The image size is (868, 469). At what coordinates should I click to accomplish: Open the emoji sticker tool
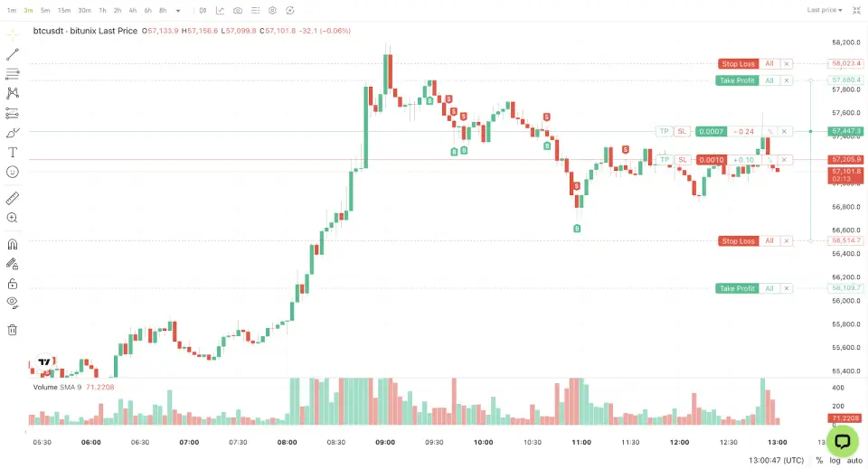click(13, 172)
